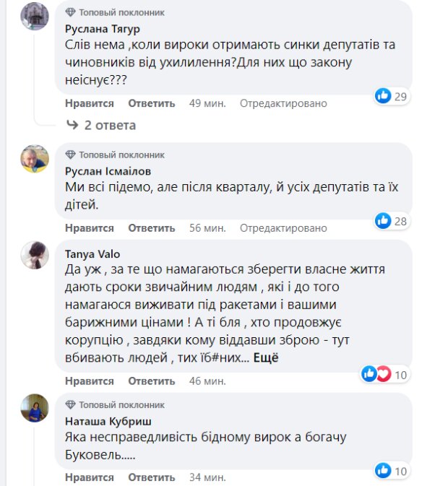The image size is (448, 486).
Task: Click diamond badge above Руслана Тягур
Action: coord(70,12)
